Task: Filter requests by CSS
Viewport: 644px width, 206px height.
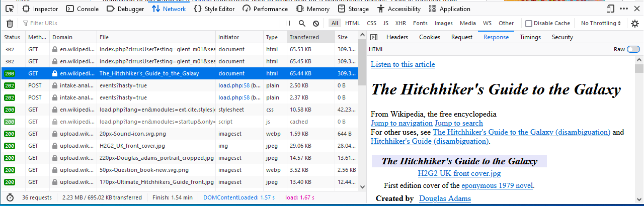Action: point(371,23)
